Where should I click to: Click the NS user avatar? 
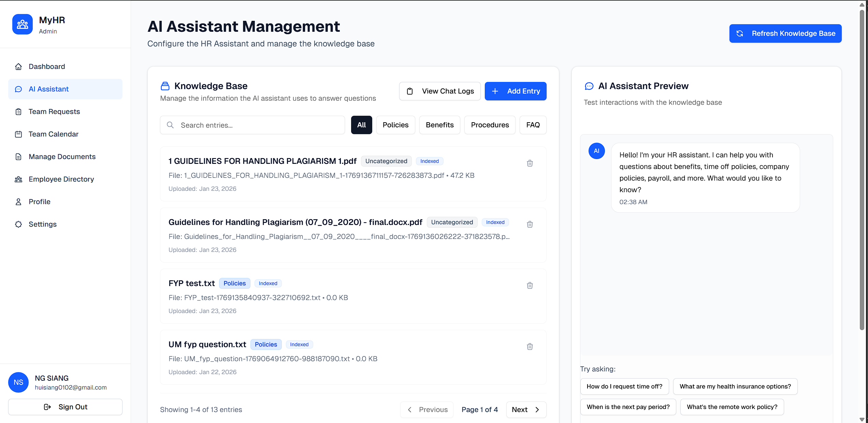pyautogui.click(x=18, y=382)
